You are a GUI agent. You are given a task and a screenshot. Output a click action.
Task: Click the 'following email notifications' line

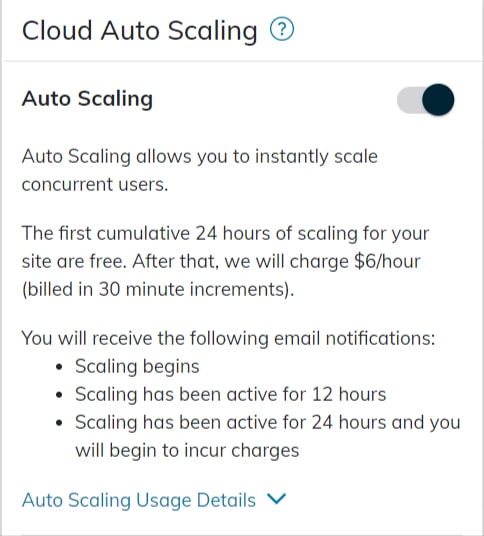pos(228,338)
